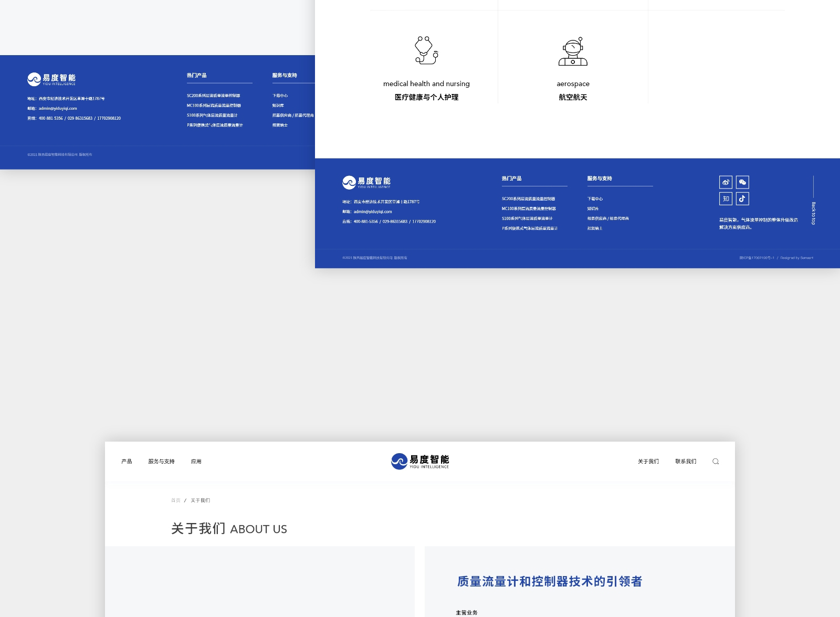The height and width of the screenshot is (617, 840).
Task: Open the 联系我们 navigation item
Action: pyautogui.click(x=685, y=461)
